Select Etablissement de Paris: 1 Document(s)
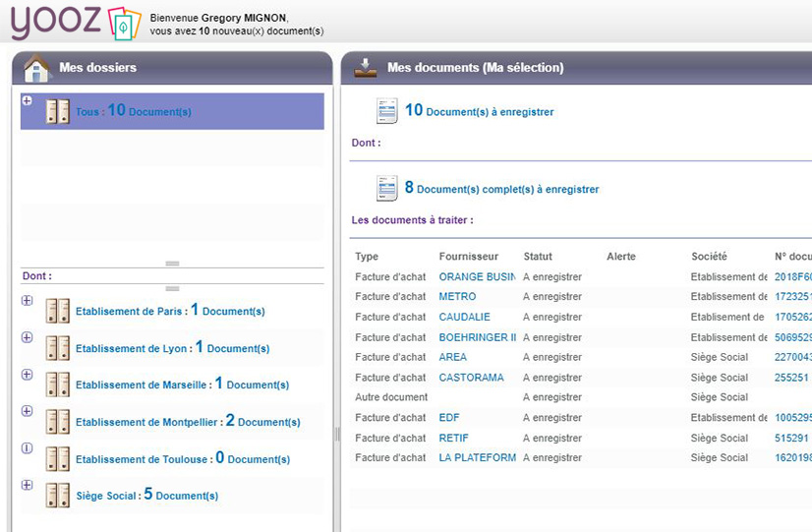Viewport: 812px width, 532px height. point(170,312)
